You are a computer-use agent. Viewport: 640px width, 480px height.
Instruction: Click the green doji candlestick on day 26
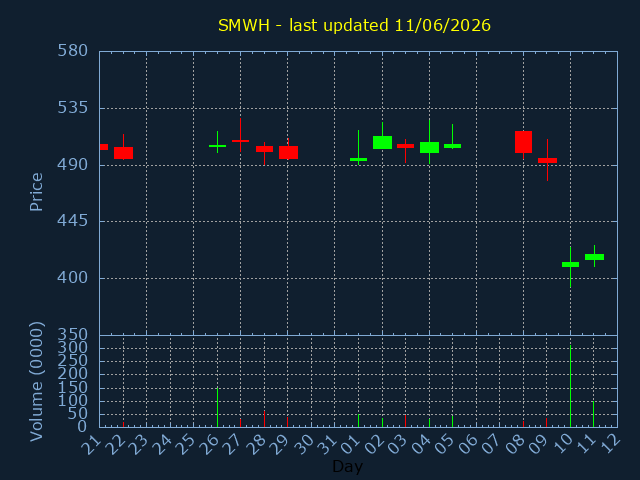(218, 146)
